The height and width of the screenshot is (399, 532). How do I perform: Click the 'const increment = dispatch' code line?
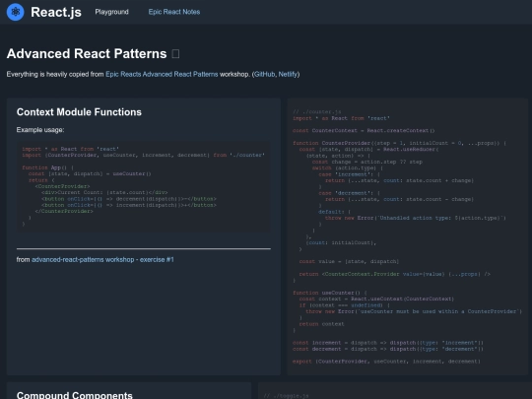388,343
